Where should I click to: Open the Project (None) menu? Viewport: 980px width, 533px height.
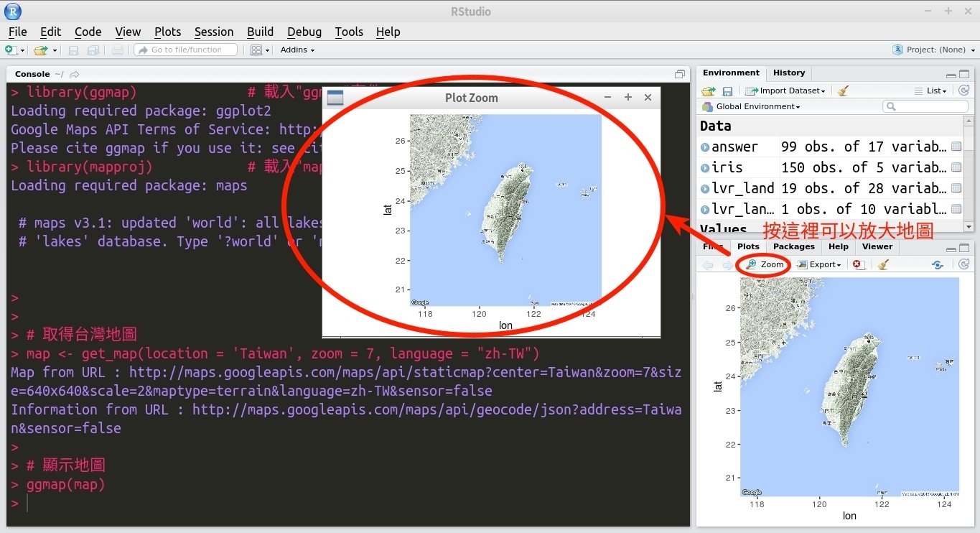tap(933, 50)
